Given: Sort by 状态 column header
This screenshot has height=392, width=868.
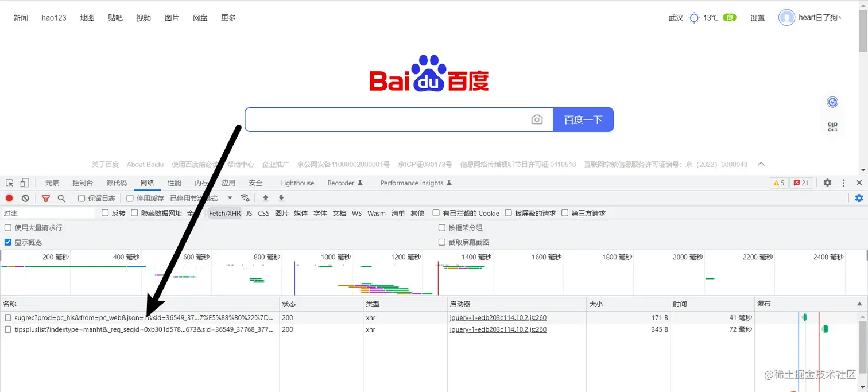Looking at the screenshot, I should (321, 304).
